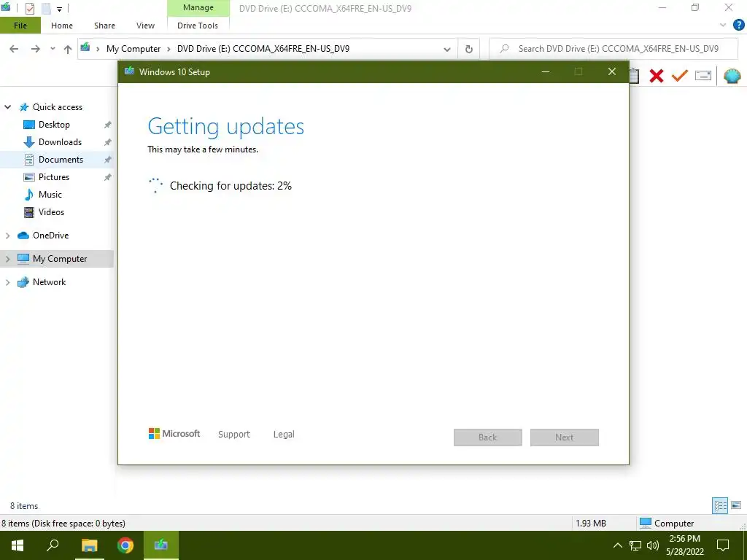
Task: Open the Customize Quick Access Toolbar dropdown
Action: click(x=59, y=9)
